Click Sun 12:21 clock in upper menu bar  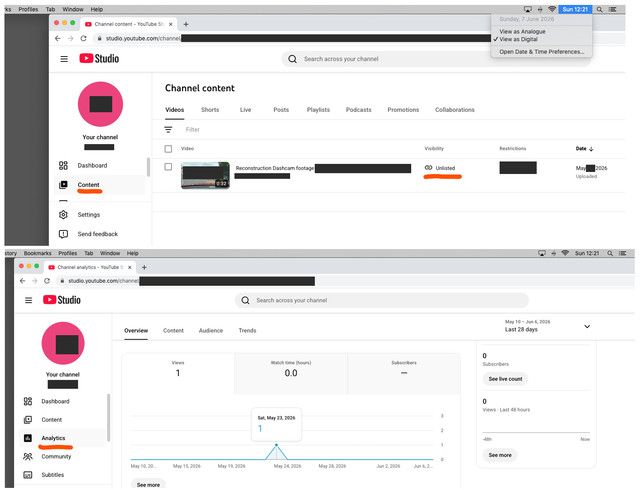(575, 9)
